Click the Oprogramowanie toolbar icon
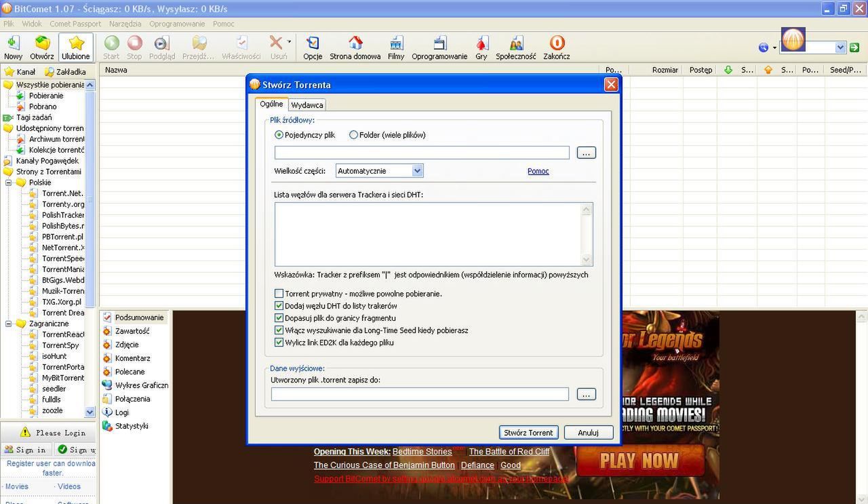Image resolution: width=868 pixels, height=504 pixels. tap(439, 47)
